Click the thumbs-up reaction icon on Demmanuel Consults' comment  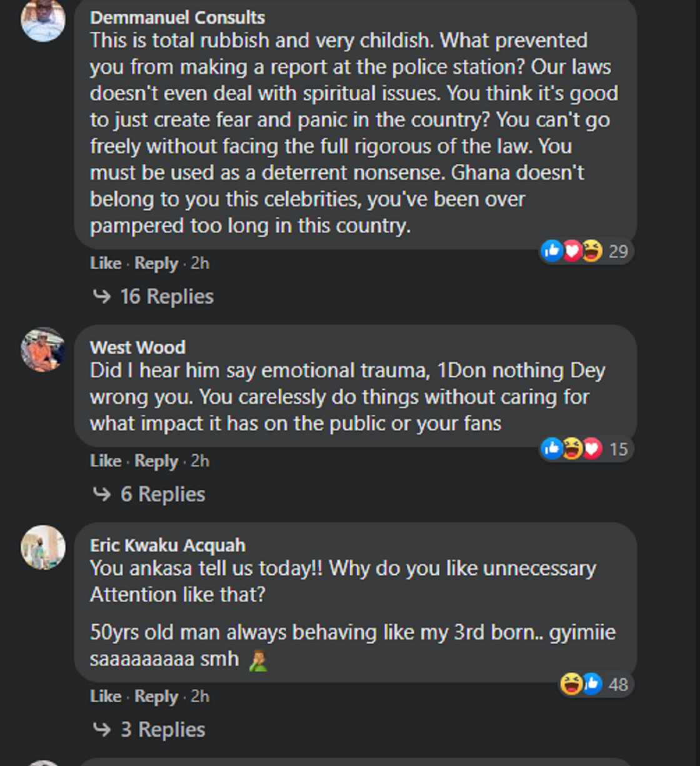point(552,251)
